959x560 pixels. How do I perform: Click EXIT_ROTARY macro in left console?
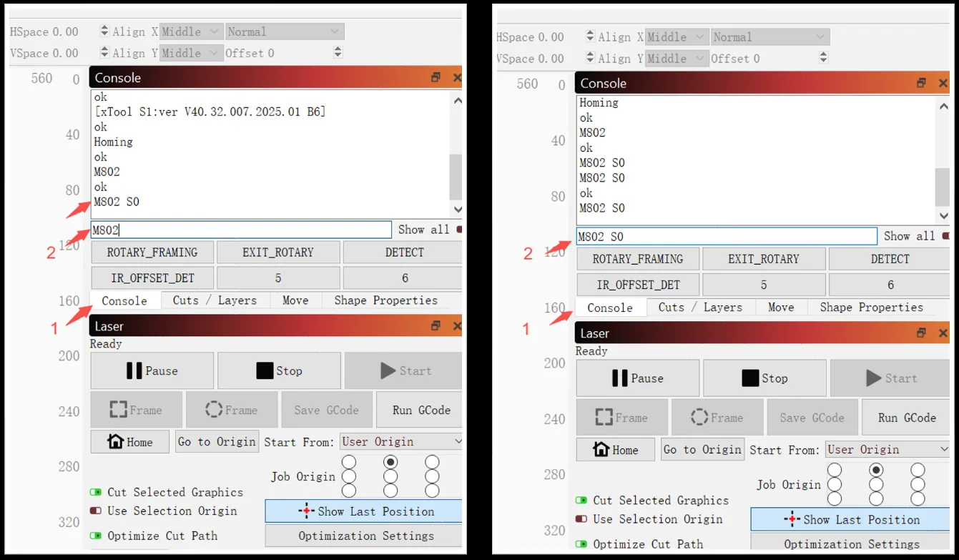(x=278, y=252)
